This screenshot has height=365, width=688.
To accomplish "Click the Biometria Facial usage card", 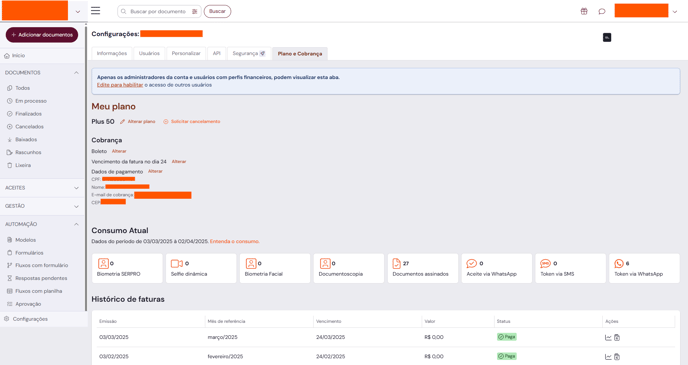I will [275, 268].
